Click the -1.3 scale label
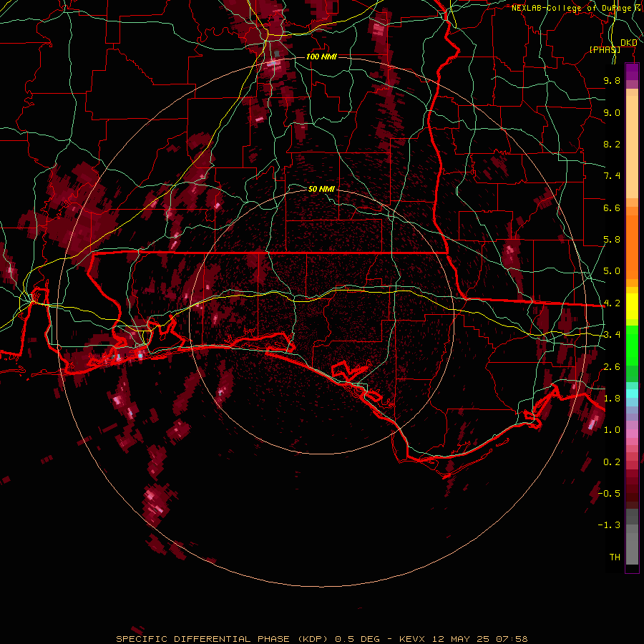644x644 pixels. coord(609,525)
